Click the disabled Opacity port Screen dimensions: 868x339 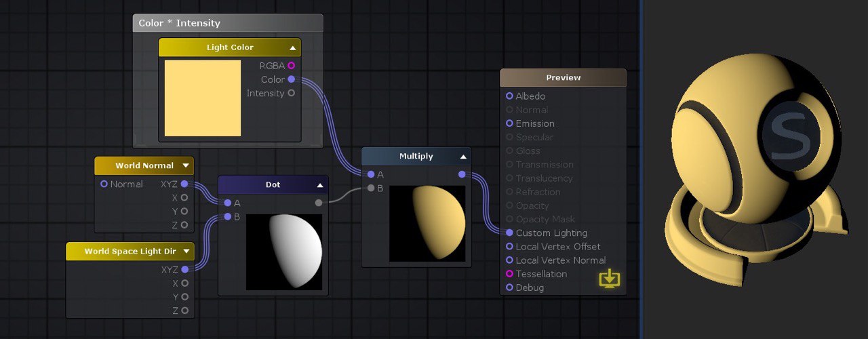[509, 205]
